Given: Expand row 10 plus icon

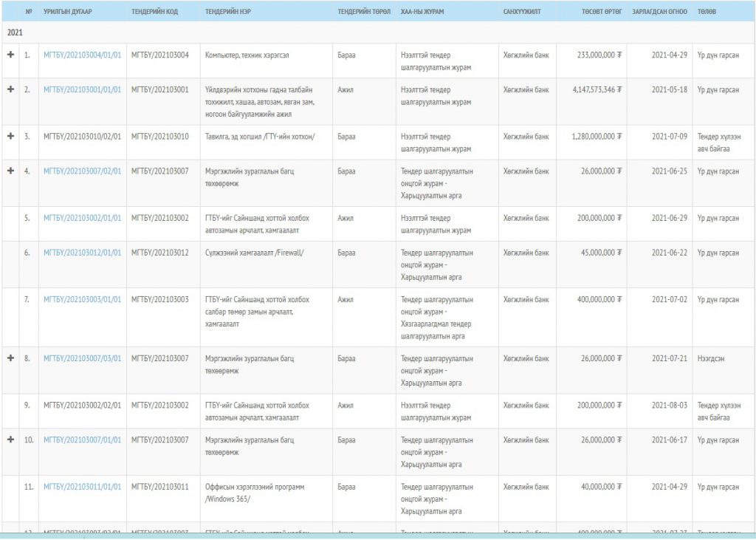Looking at the screenshot, I should point(10,440).
